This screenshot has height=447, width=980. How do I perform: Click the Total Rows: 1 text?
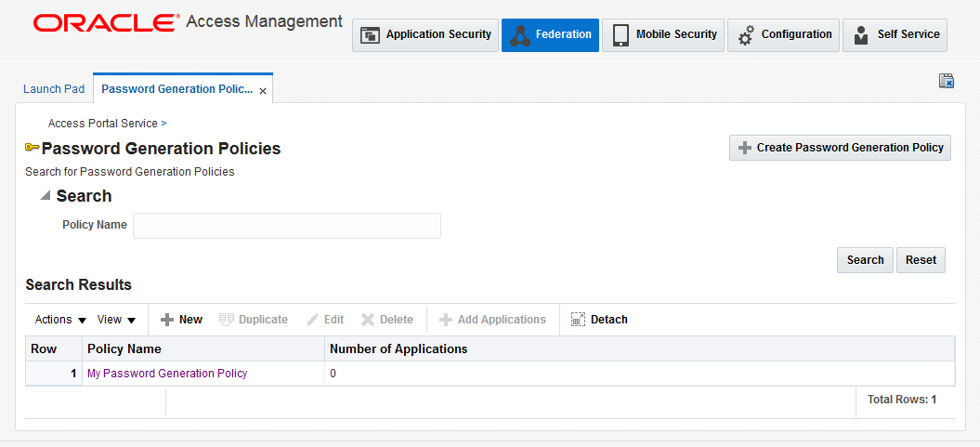(x=902, y=399)
